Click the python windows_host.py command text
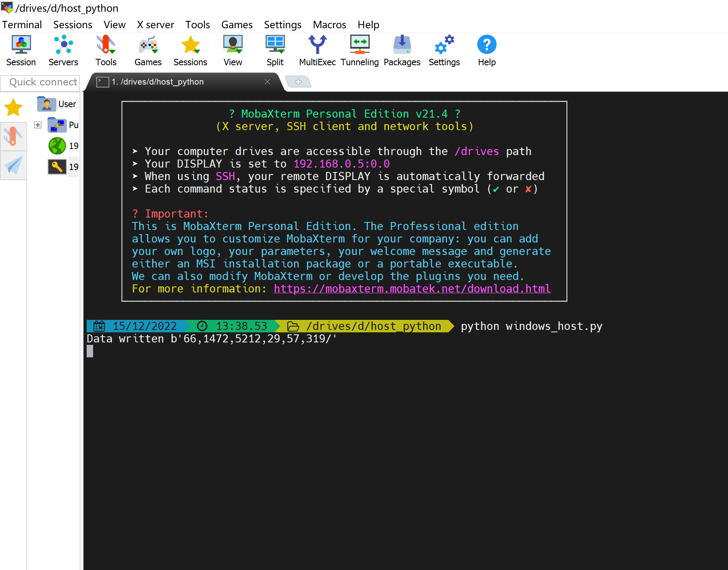Image resolution: width=728 pixels, height=570 pixels. pos(531,326)
